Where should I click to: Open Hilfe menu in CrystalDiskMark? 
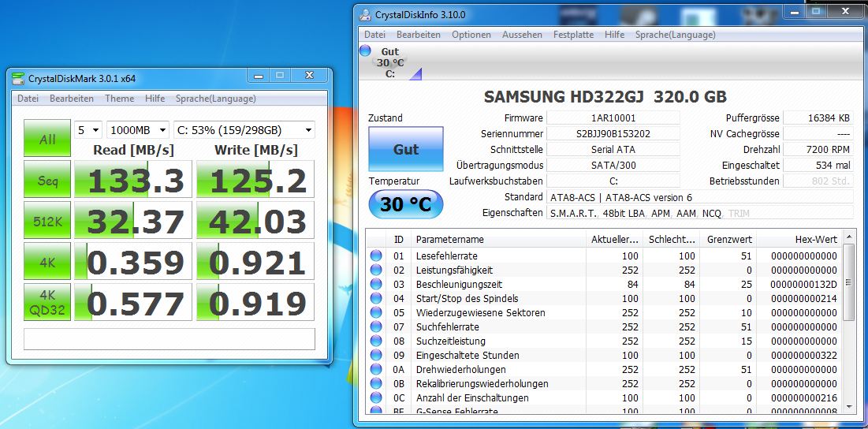(x=155, y=99)
